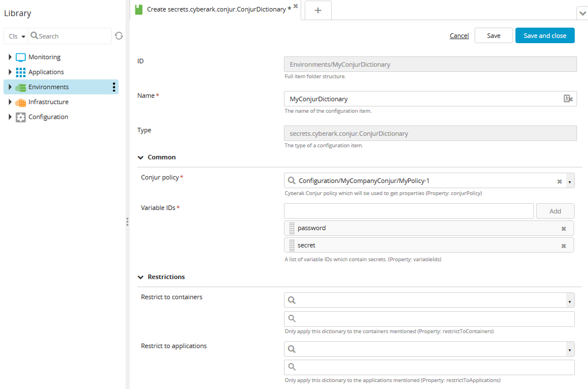The width and height of the screenshot is (588, 389).
Task: Remove the password variable ID entry
Action: click(564, 228)
